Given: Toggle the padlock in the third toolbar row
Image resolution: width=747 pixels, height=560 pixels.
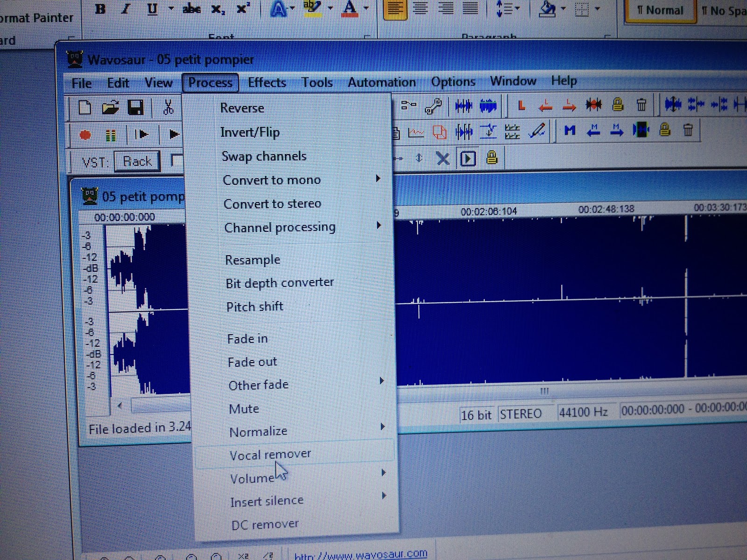Looking at the screenshot, I should (492, 157).
